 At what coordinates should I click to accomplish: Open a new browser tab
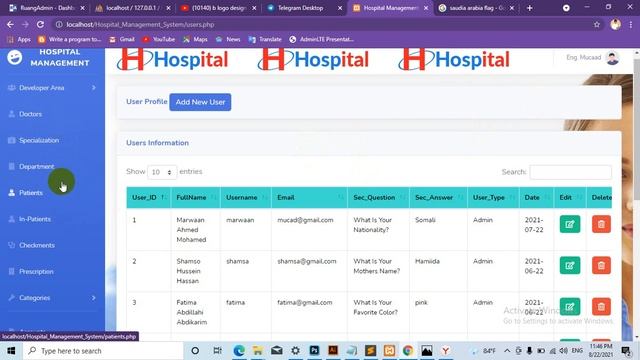(529, 8)
